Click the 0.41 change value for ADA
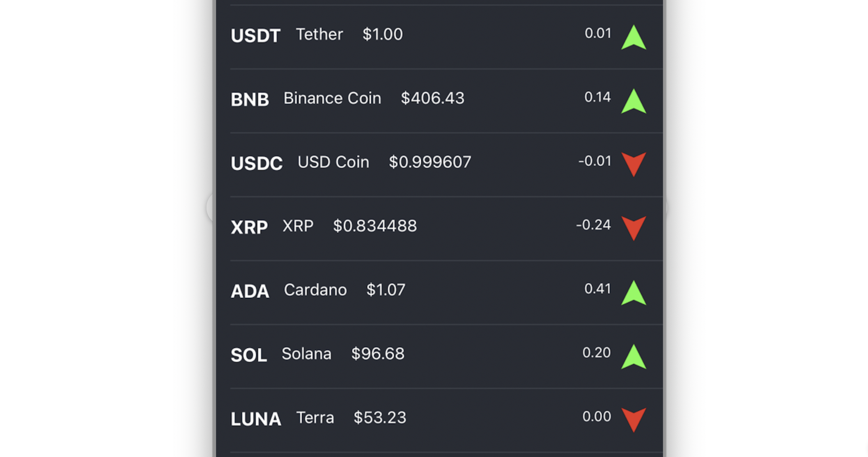 [x=597, y=289]
